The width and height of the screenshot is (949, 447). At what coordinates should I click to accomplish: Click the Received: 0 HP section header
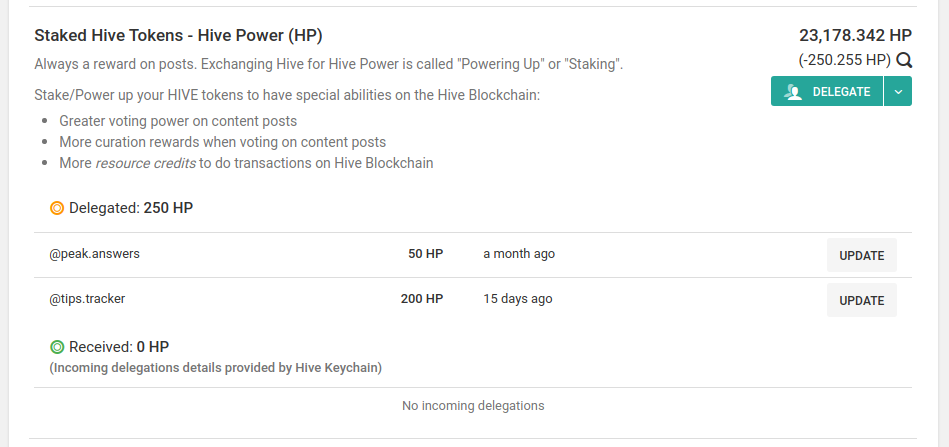coord(119,347)
